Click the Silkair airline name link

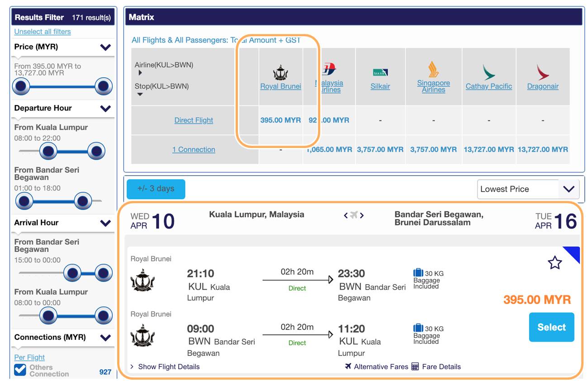click(x=380, y=86)
